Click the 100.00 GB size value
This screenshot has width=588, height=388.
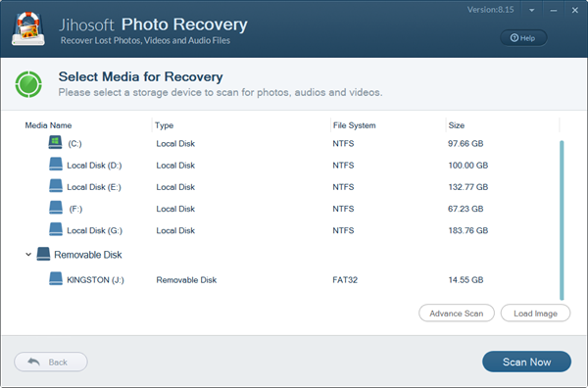[x=468, y=166]
